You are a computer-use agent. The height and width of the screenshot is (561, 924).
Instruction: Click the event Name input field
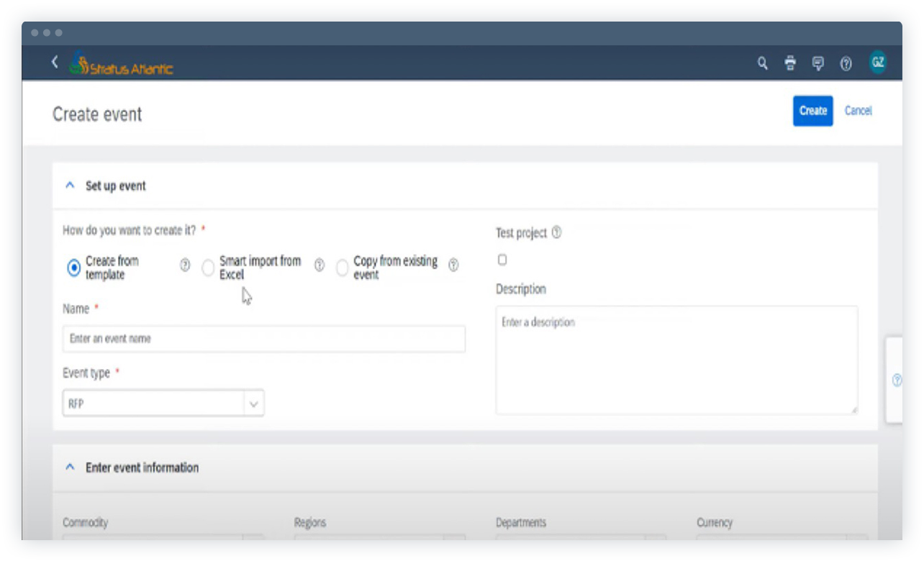(263, 338)
